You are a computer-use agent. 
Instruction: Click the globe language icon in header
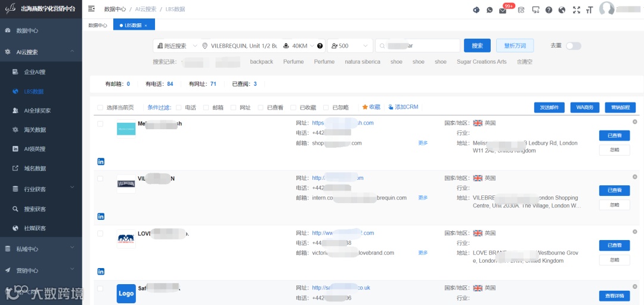tap(562, 10)
